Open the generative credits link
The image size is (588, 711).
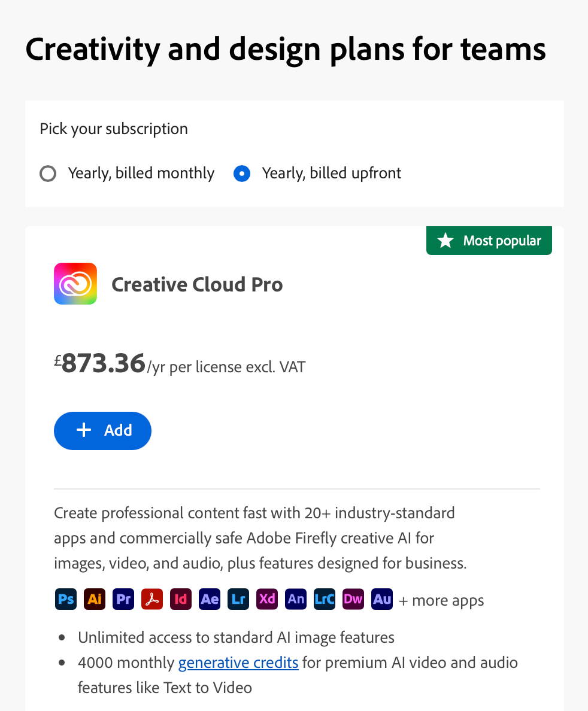(x=238, y=663)
